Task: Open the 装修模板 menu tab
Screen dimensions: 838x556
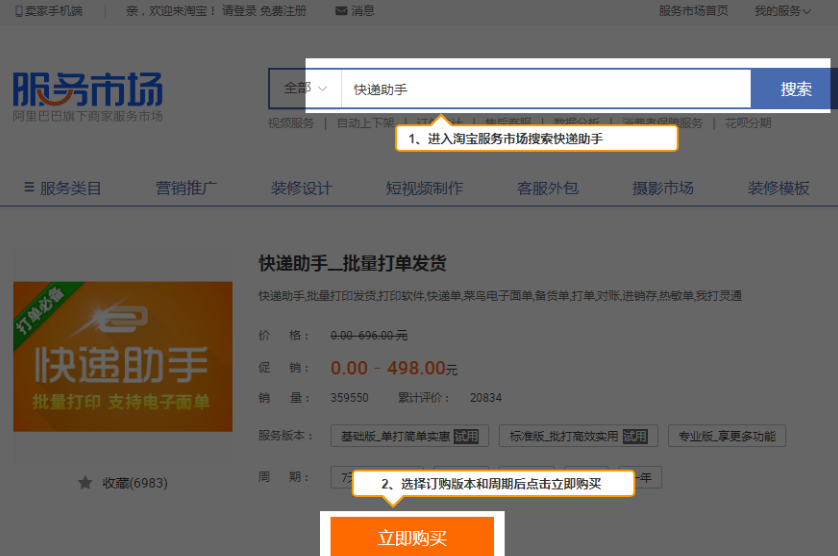Action: point(778,188)
